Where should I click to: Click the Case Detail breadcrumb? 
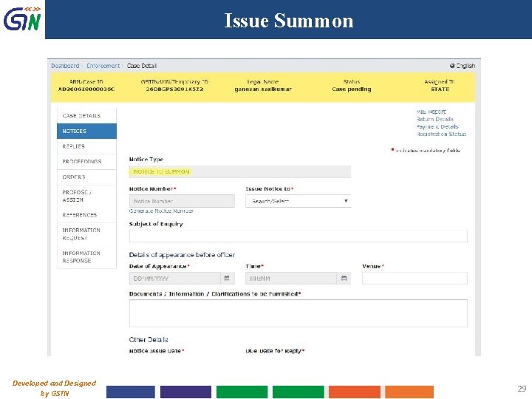click(142, 66)
